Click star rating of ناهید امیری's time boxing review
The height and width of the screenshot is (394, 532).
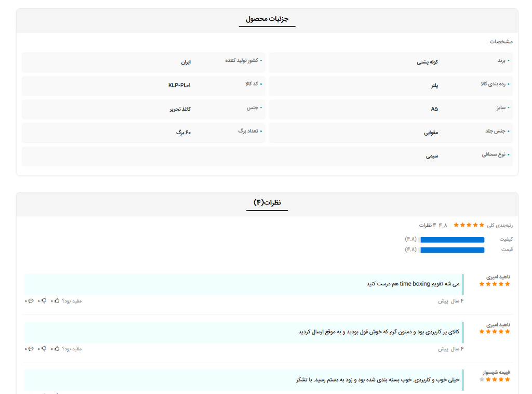tap(495, 284)
